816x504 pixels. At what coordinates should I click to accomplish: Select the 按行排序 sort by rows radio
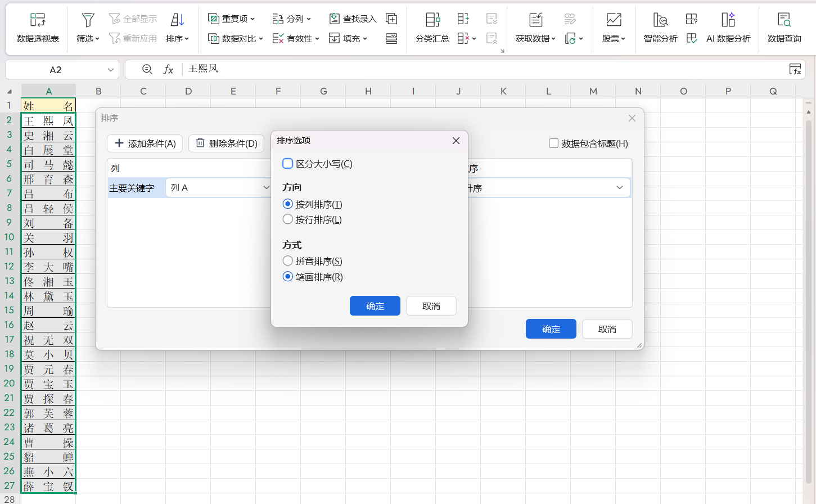pos(288,219)
